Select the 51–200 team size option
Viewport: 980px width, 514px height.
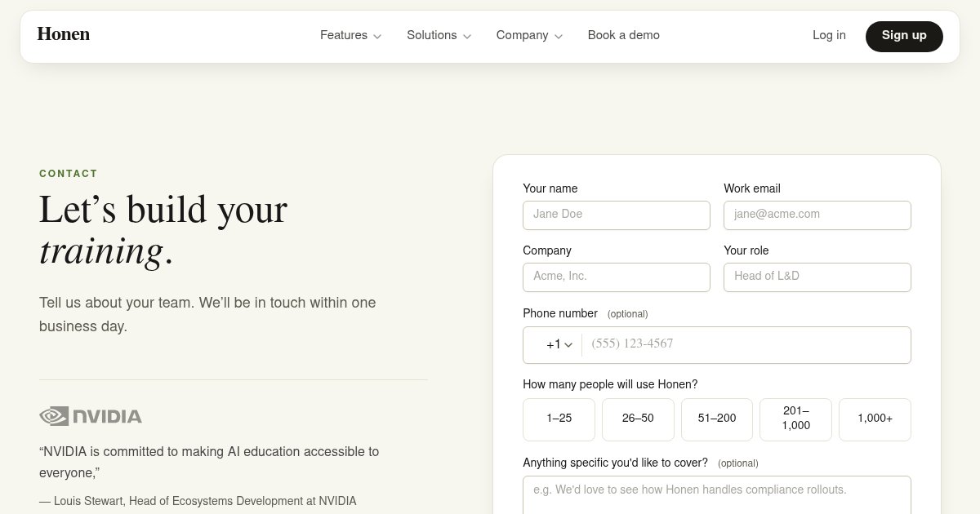click(717, 419)
